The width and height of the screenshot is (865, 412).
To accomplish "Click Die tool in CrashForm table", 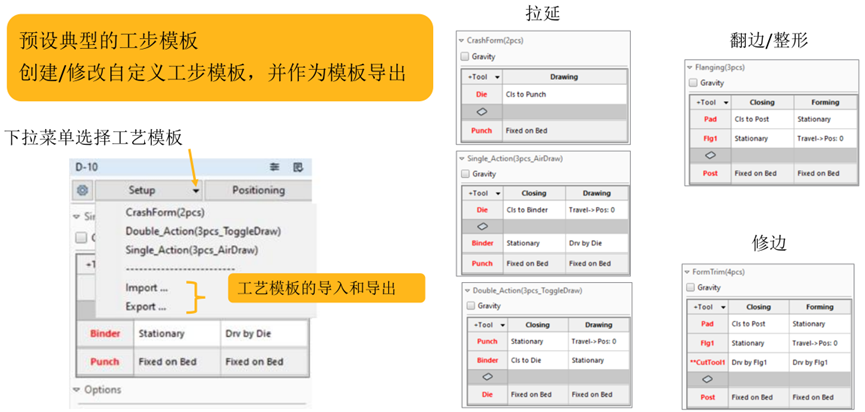I will click(482, 94).
